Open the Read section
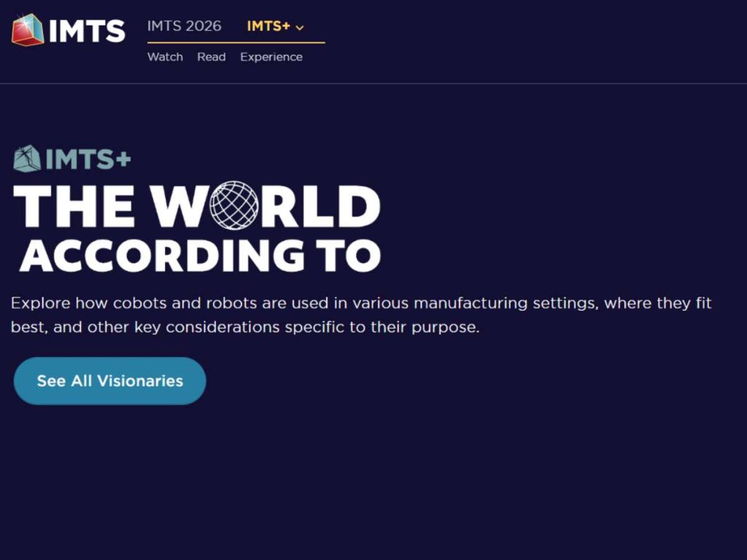This screenshot has height=560, width=747. pos(212,57)
